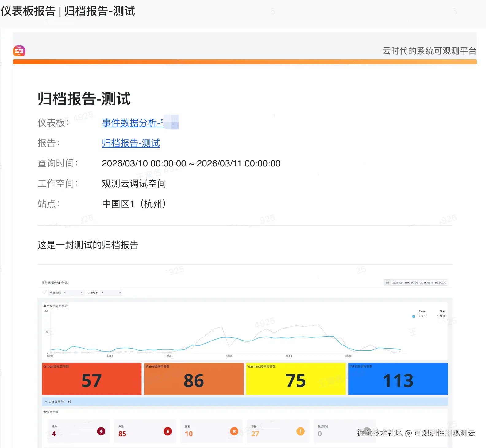Collapse the 未恢复事件-一线 section
The image size is (486, 448).
(x=46, y=402)
